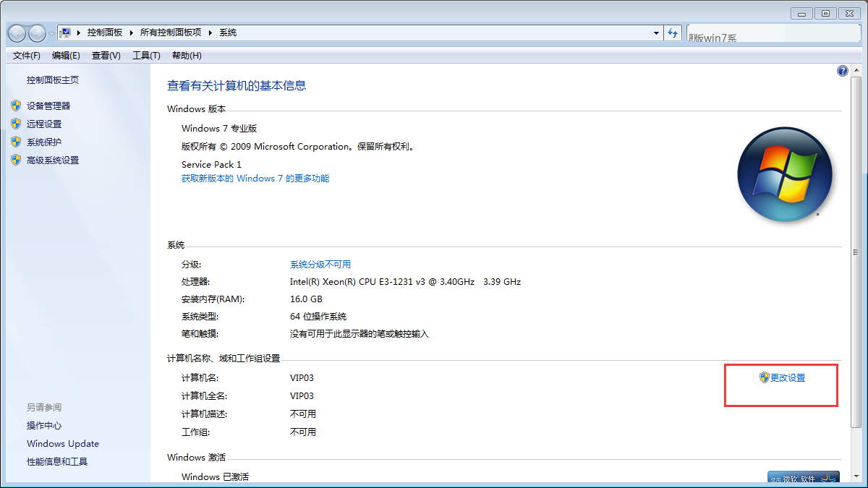Open help via the blue question mark icon

click(842, 71)
